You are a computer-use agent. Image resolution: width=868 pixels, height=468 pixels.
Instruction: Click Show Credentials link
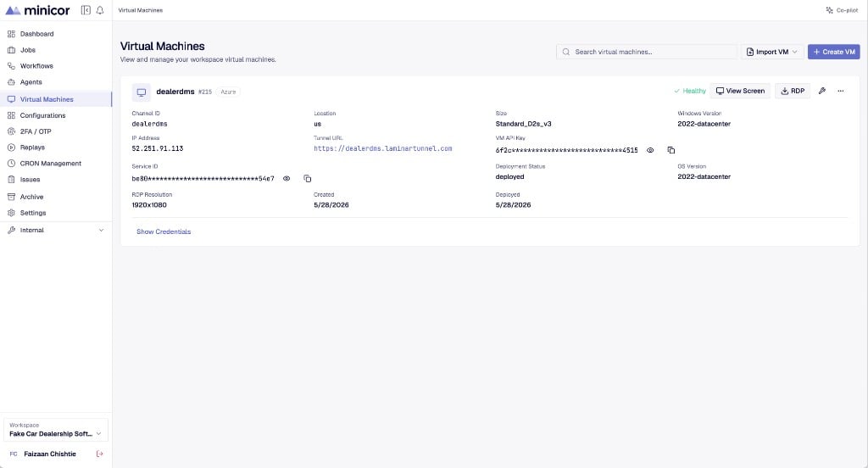pos(164,231)
